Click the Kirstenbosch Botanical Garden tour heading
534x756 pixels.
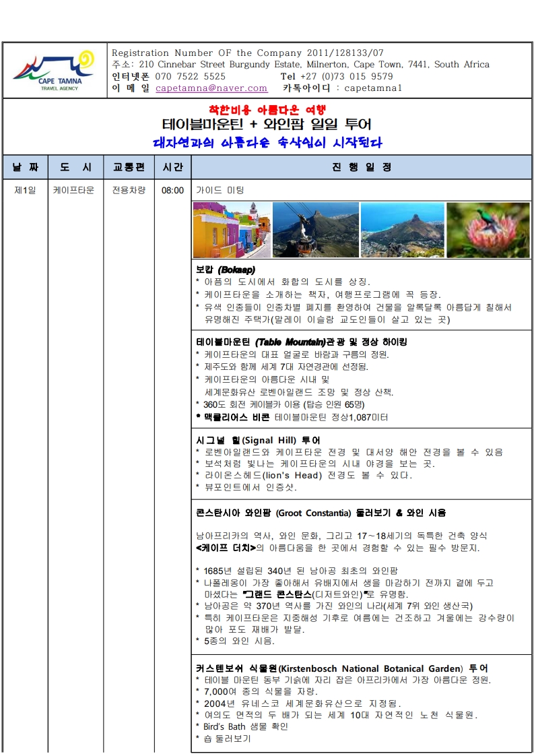click(x=341, y=668)
